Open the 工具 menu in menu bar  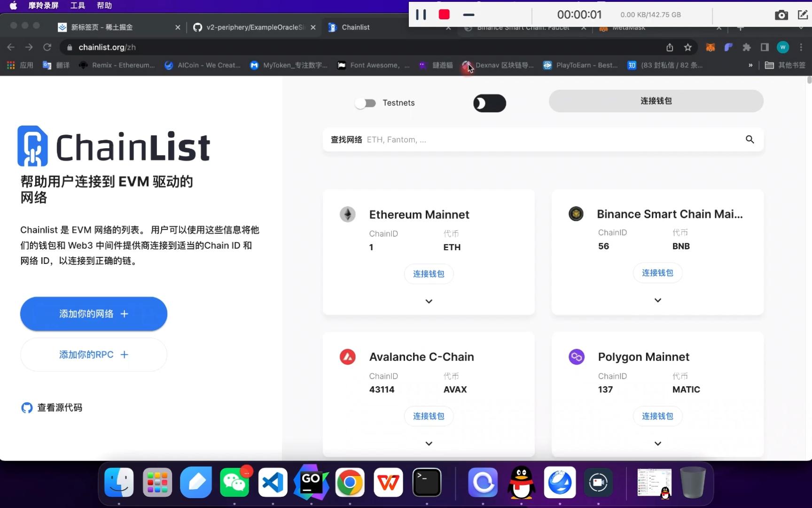78,6
